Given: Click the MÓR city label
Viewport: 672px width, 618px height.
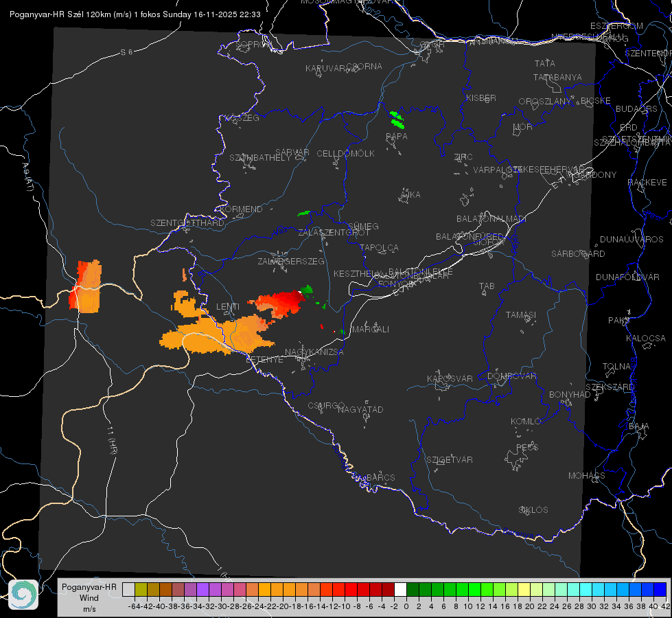Looking at the screenshot, I should [x=522, y=126].
